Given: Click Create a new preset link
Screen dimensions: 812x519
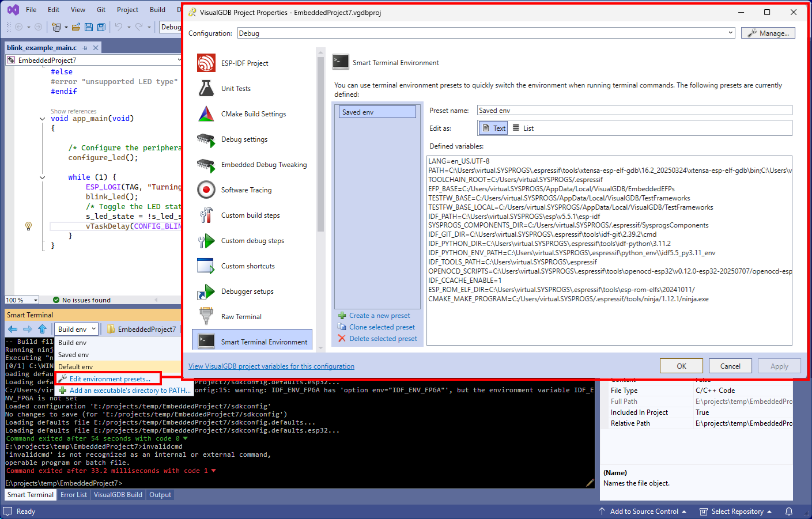Looking at the screenshot, I should [x=379, y=316].
